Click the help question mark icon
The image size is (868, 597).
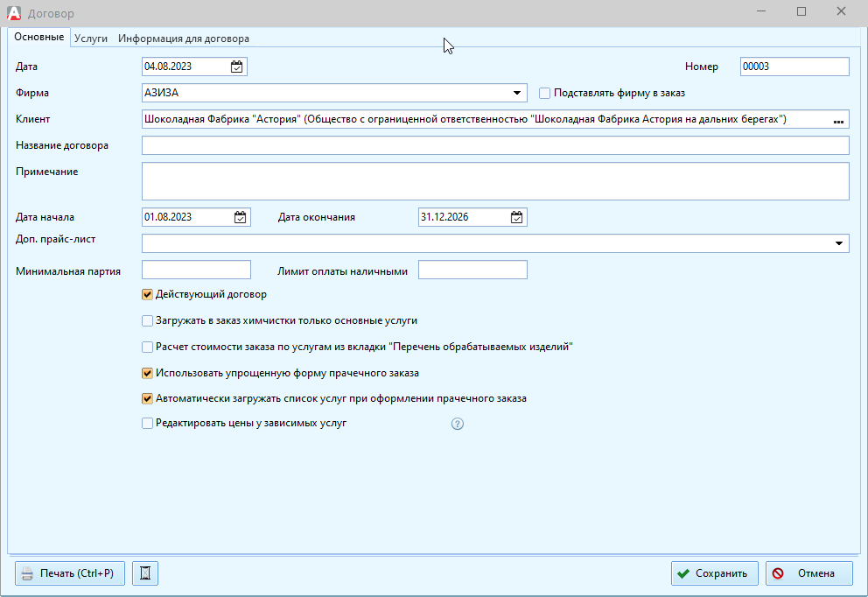457,424
